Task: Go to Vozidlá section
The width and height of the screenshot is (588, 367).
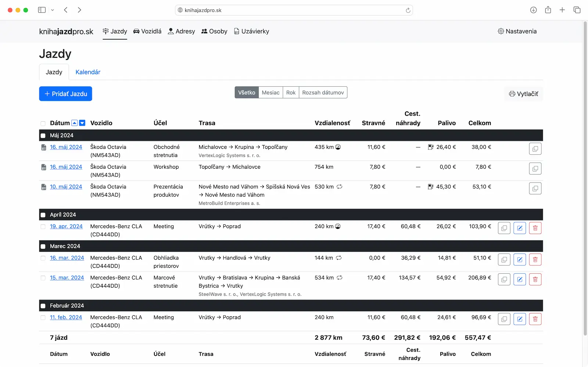Action: pyautogui.click(x=147, y=31)
